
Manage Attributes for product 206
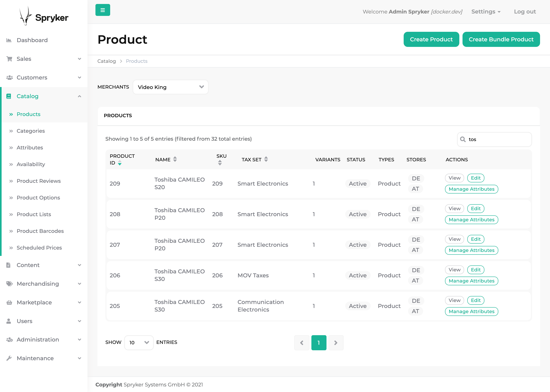471,281
